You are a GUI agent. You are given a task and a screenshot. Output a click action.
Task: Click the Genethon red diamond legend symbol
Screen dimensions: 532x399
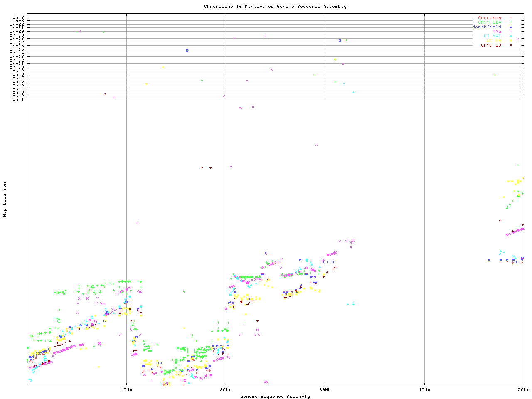(511, 18)
